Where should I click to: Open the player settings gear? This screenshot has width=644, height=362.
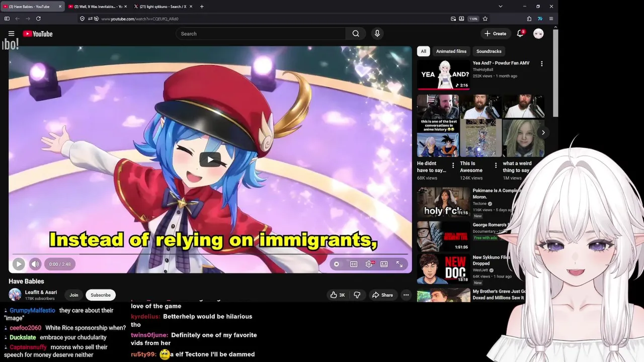[x=369, y=264]
